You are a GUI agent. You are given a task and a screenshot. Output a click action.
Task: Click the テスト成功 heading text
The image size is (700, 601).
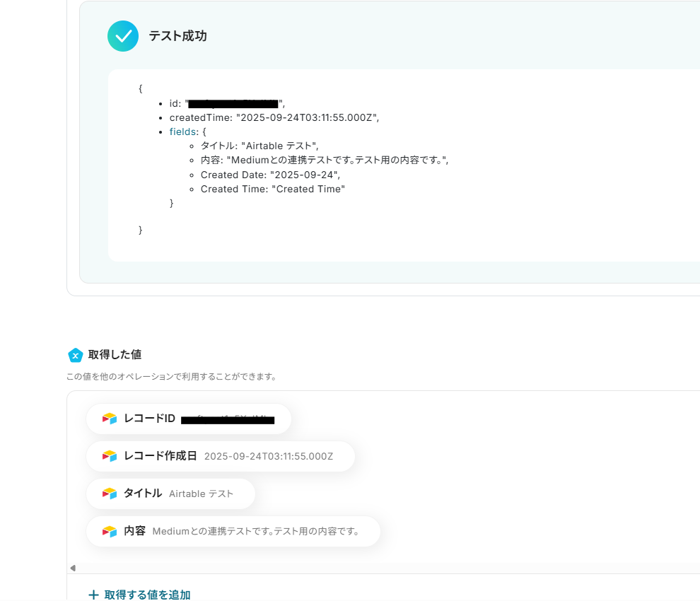pos(177,36)
